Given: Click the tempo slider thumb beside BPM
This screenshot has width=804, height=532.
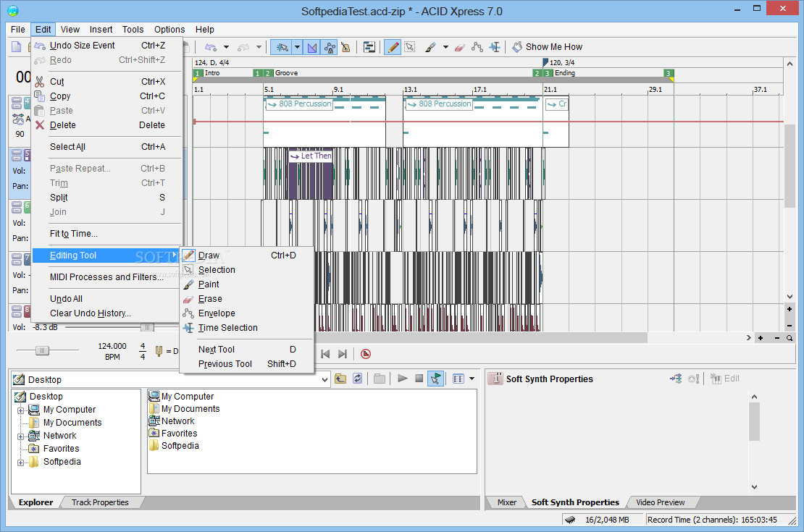Looking at the screenshot, I should click(x=42, y=350).
